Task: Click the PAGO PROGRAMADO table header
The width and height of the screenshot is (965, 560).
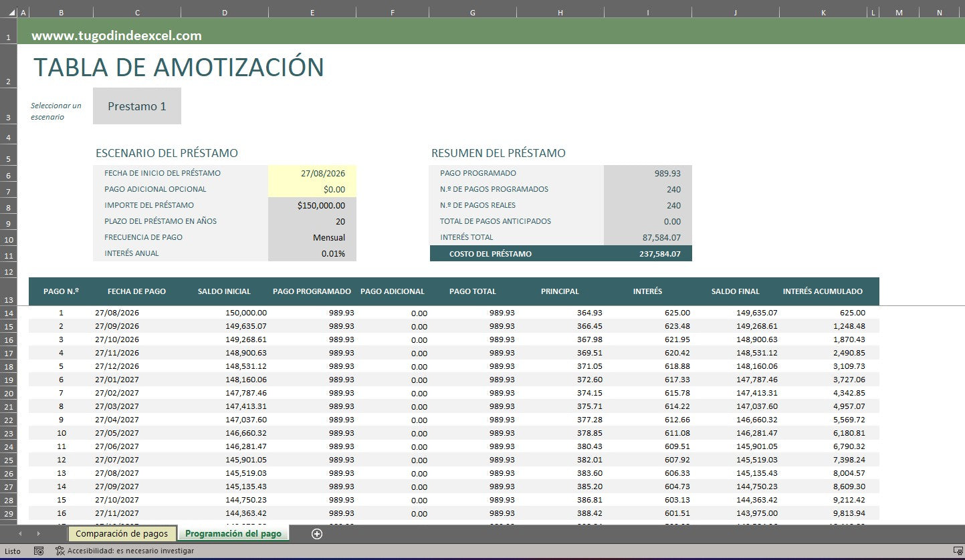Action: pos(312,291)
